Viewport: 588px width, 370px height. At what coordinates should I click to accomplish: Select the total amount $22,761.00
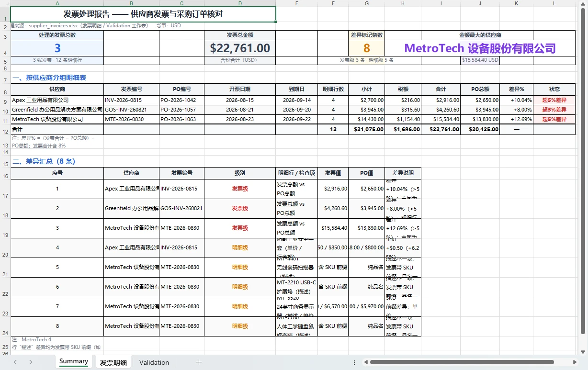pos(240,48)
